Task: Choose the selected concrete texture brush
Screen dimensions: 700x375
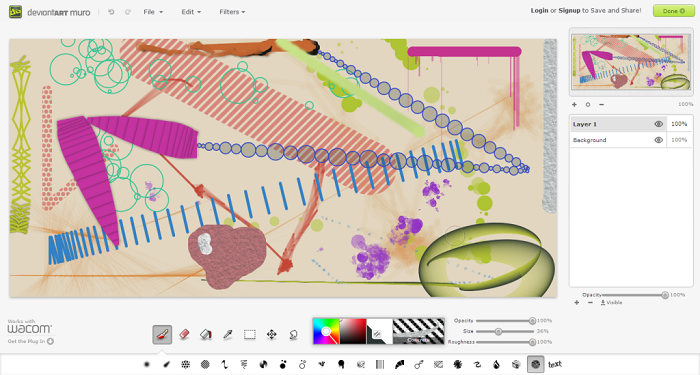Action: point(536,364)
